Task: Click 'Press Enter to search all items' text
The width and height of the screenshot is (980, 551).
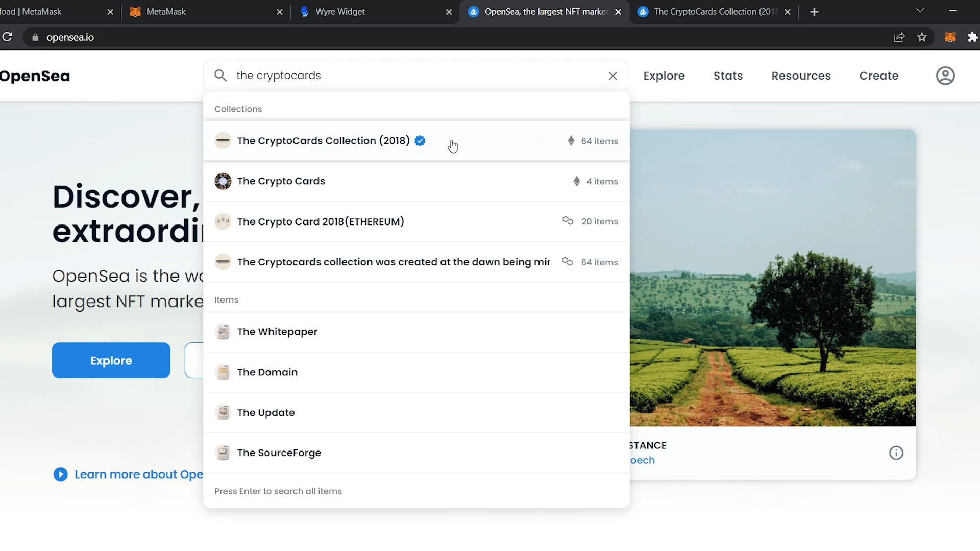Action: coord(278,491)
